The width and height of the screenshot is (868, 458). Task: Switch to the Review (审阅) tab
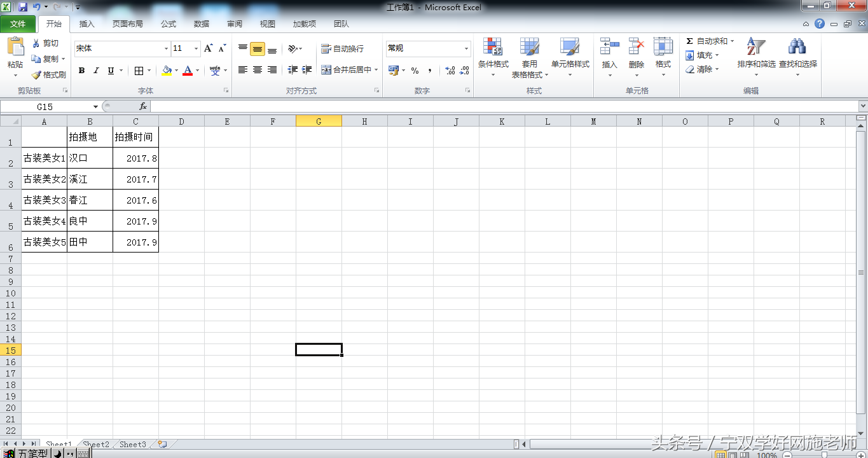click(235, 24)
